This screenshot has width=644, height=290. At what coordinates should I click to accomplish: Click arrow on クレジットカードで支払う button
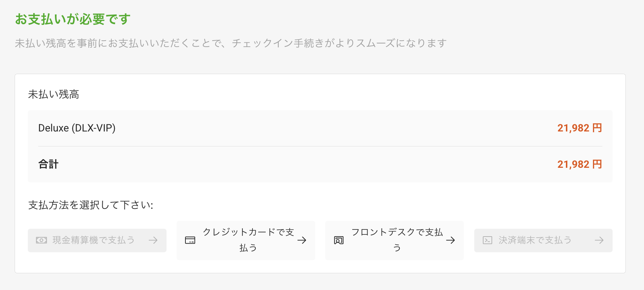point(302,240)
